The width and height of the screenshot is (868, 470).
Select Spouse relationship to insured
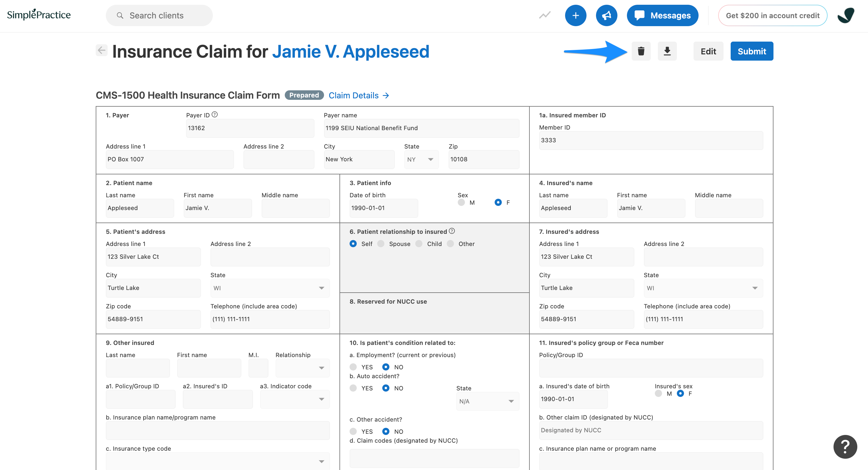tap(381, 244)
